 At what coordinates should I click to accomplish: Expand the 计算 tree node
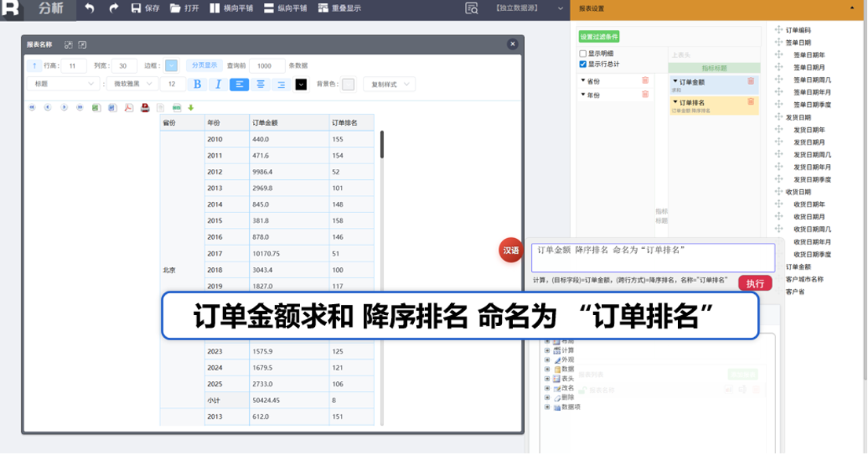pos(547,350)
